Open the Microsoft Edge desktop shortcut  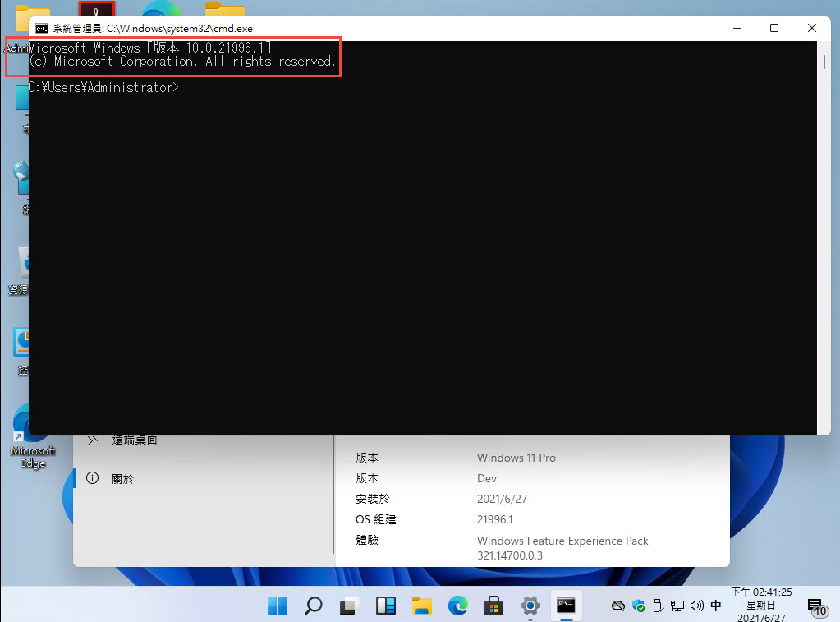[x=32, y=437]
